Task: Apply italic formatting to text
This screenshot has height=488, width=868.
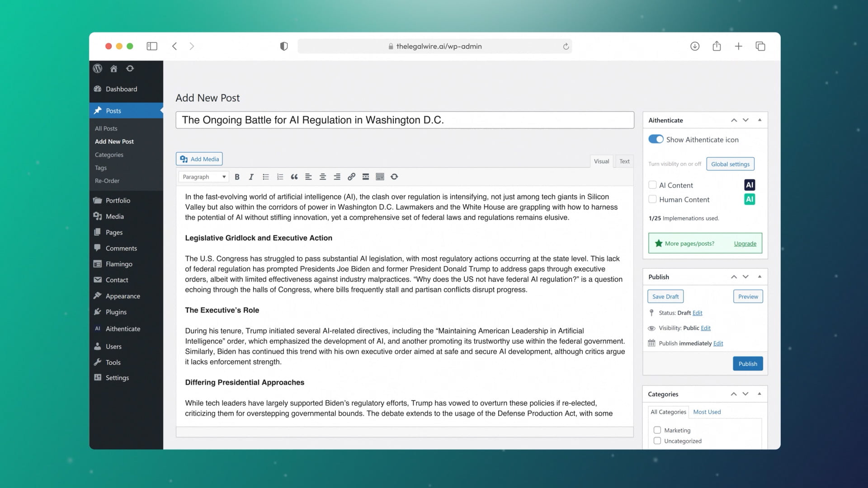Action: coord(251,177)
